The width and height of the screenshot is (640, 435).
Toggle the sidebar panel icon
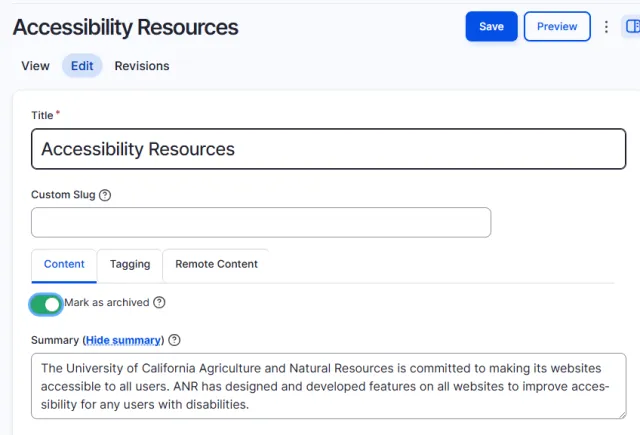tap(632, 27)
